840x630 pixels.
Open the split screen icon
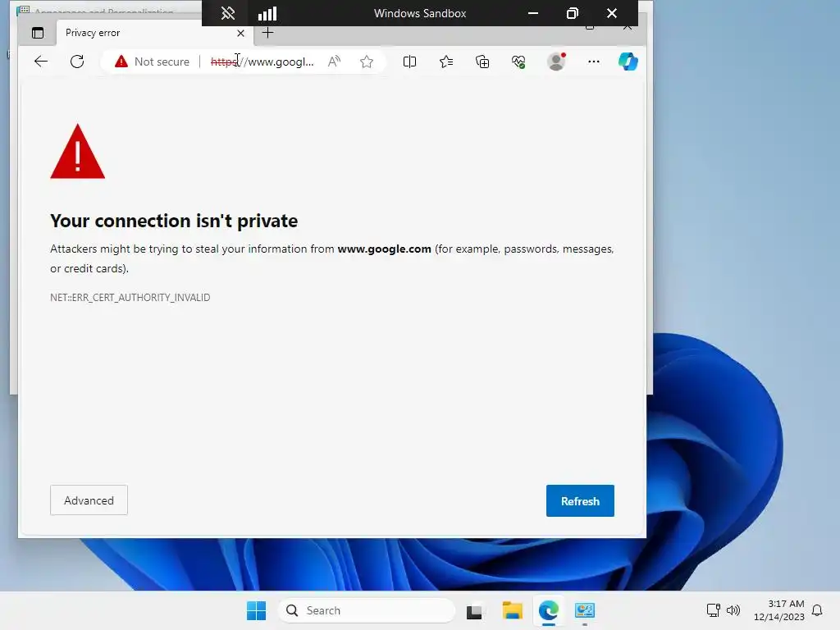[409, 62]
